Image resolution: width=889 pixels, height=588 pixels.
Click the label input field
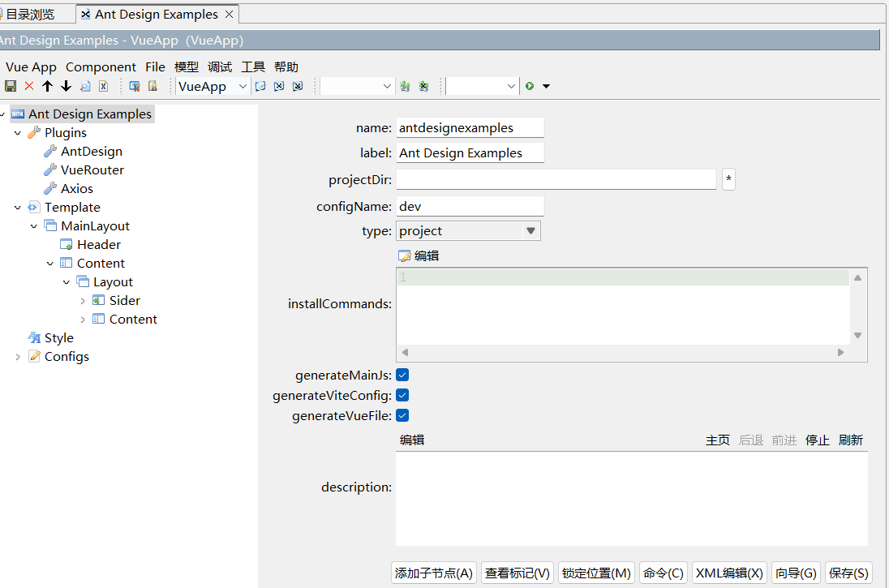click(x=470, y=152)
